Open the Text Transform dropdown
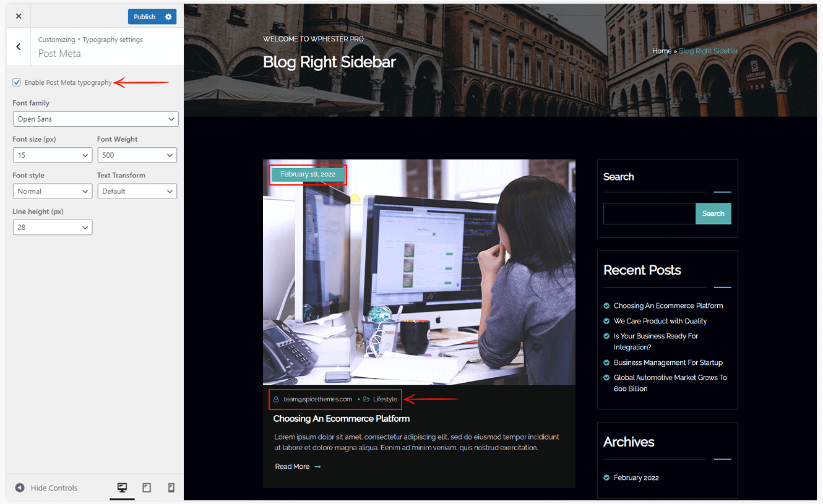This screenshot has height=504, width=823. click(x=137, y=191)
